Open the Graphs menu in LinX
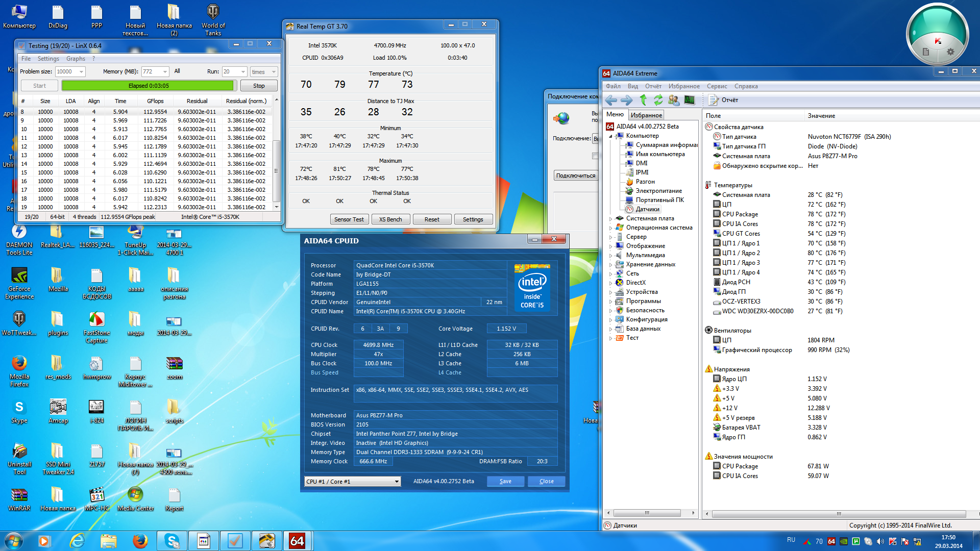This screenshot has width=980, height=551. [76, 59]
